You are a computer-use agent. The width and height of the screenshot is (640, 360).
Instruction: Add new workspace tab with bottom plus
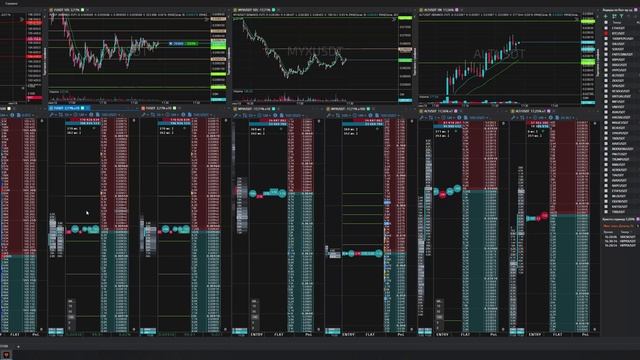[x=18, y=347]
